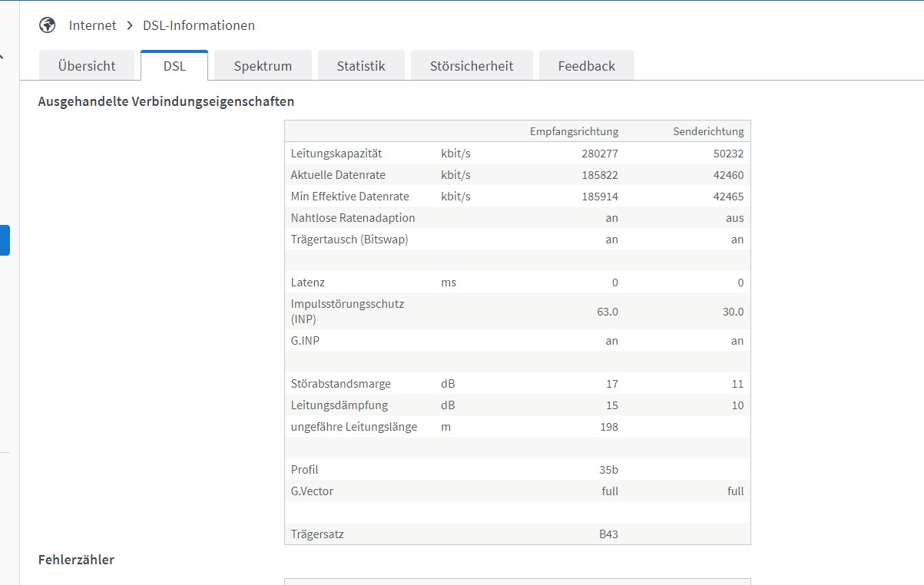The image size is (924, 585).
Task: Select the Leitungsdämpfung label
Action: (339, 405)
